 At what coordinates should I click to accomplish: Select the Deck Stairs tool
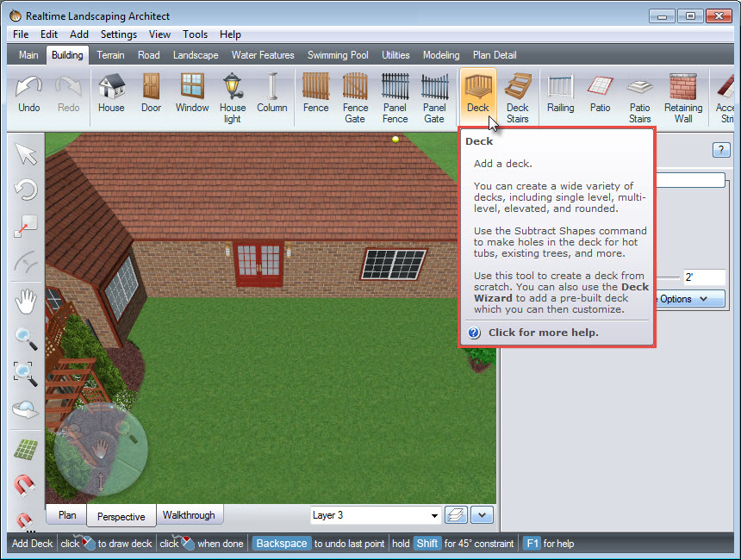pyautogui.click(x=518, y=98)
